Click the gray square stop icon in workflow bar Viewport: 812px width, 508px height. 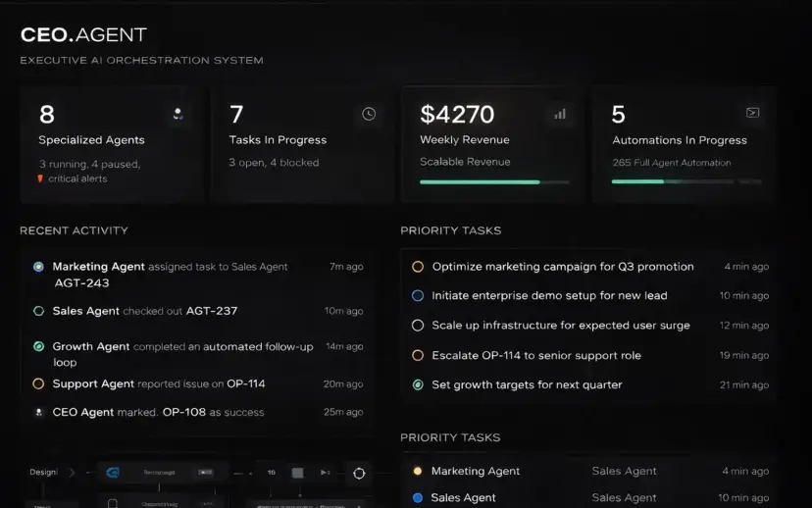pos(298,473)
